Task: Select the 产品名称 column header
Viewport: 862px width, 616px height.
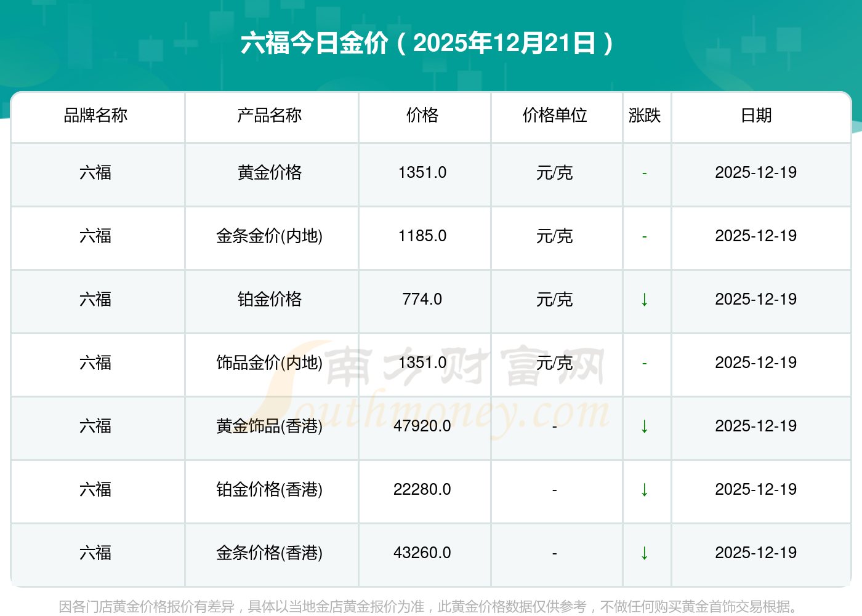Action: 270,115
